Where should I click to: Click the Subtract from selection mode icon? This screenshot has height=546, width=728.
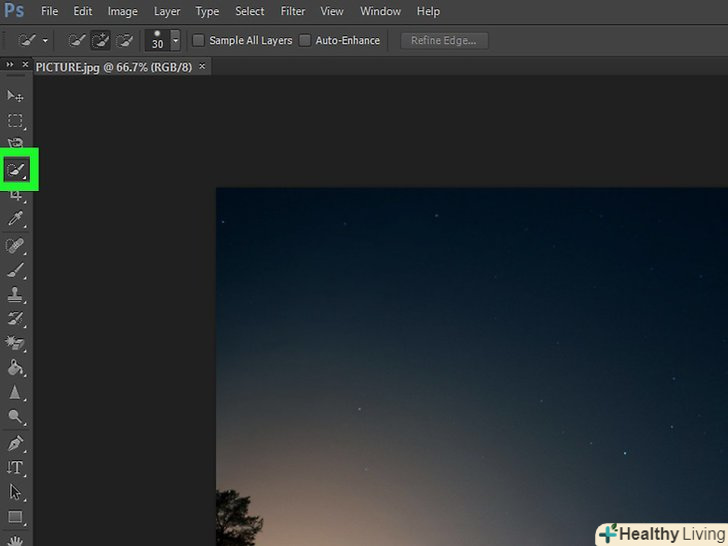124,41
